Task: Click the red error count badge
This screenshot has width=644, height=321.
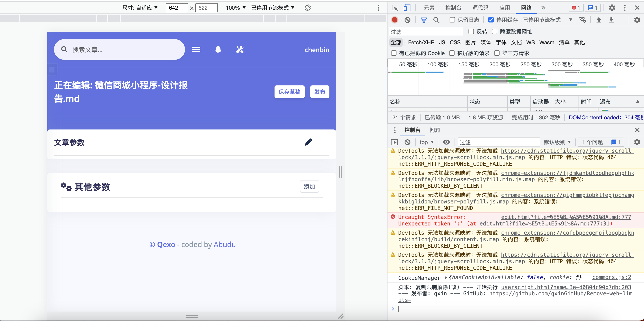Action: [576, 8]
